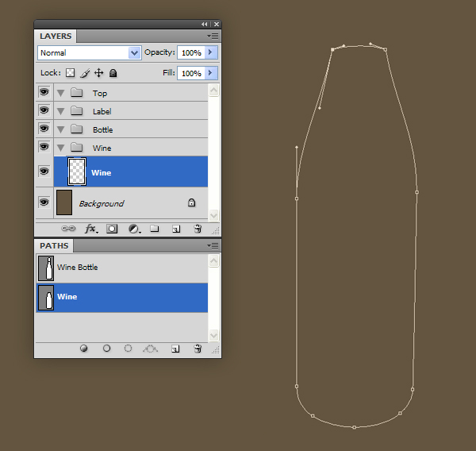Viewport: 476px width, 451px height.
Task: Open the Fill slider arrow
Action: [211, 73]
